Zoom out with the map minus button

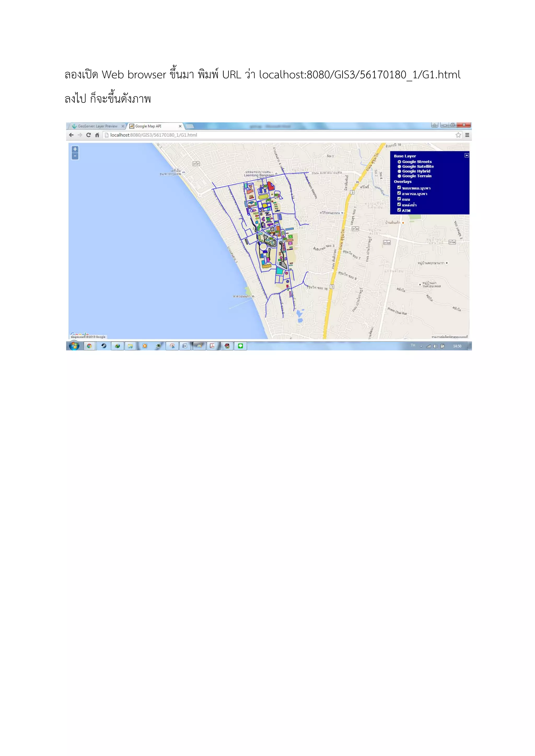click(75, 156)
